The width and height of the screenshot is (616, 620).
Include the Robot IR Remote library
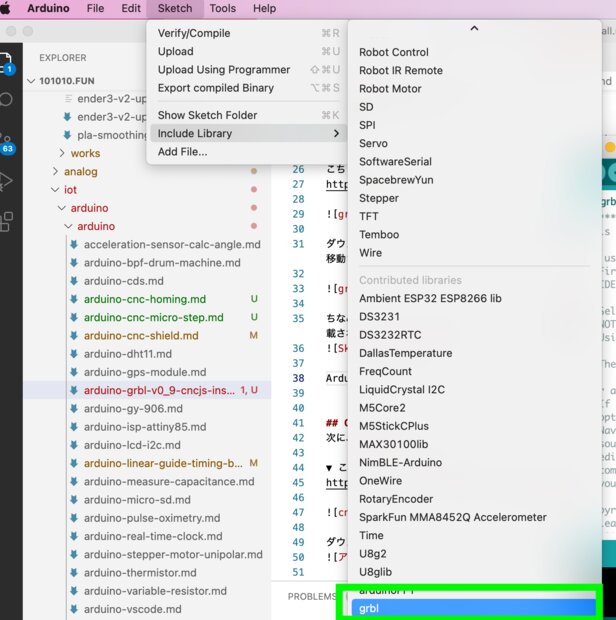474,70
